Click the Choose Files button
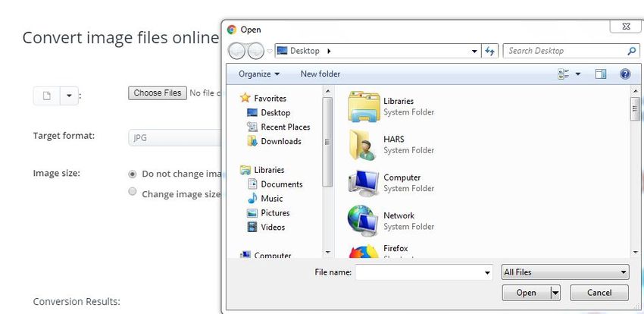The image size is (644, 314). pos(158,93)
